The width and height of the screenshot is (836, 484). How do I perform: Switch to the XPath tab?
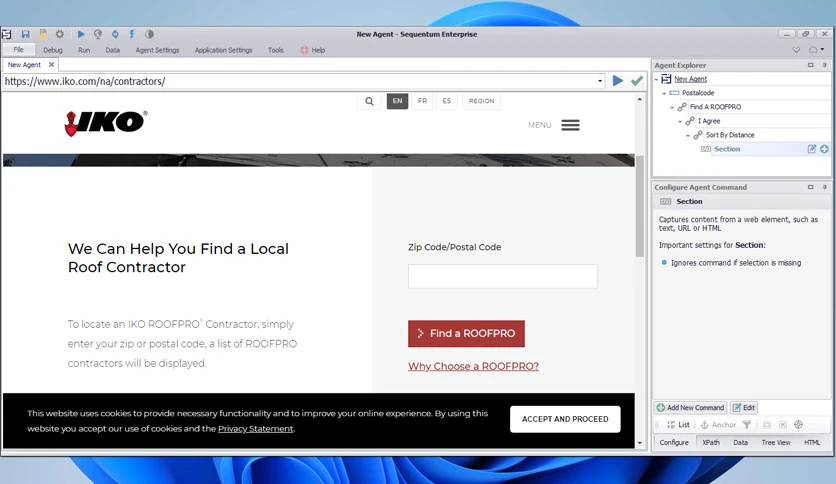(x=711, y=442)
